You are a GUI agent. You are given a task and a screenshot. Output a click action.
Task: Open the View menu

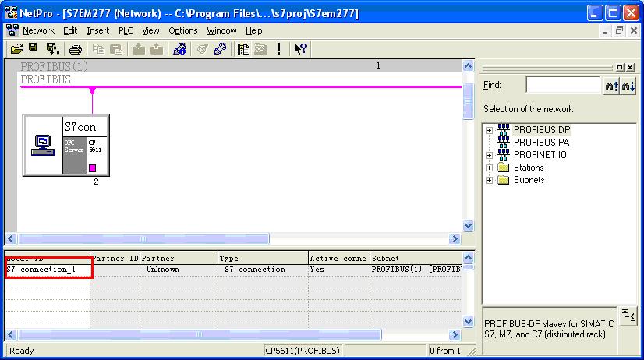[150, 31]
